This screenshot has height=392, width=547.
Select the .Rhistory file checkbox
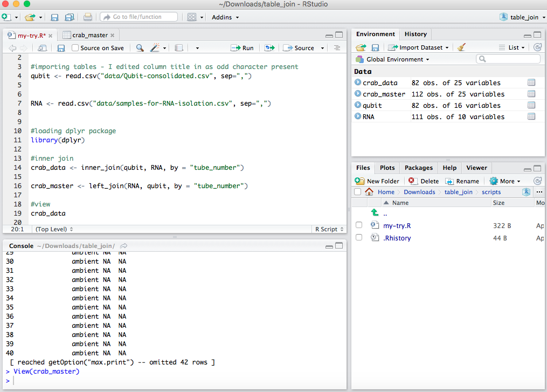(x=359, y=238)
